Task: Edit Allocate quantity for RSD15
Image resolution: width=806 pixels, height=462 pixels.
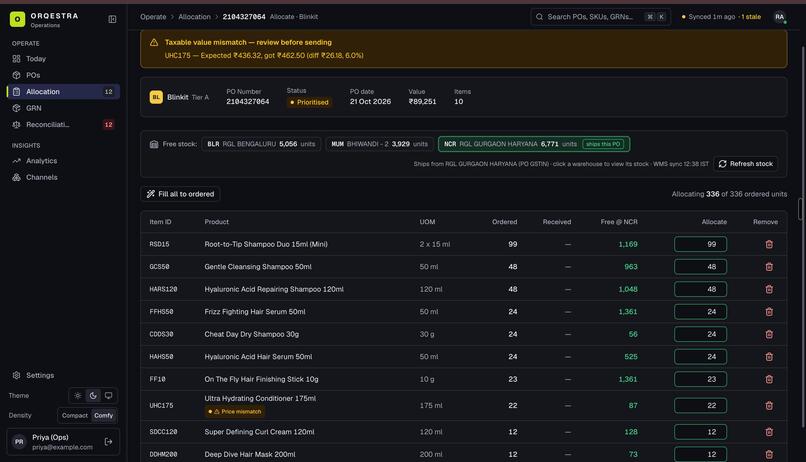Action: pos(700,244)
